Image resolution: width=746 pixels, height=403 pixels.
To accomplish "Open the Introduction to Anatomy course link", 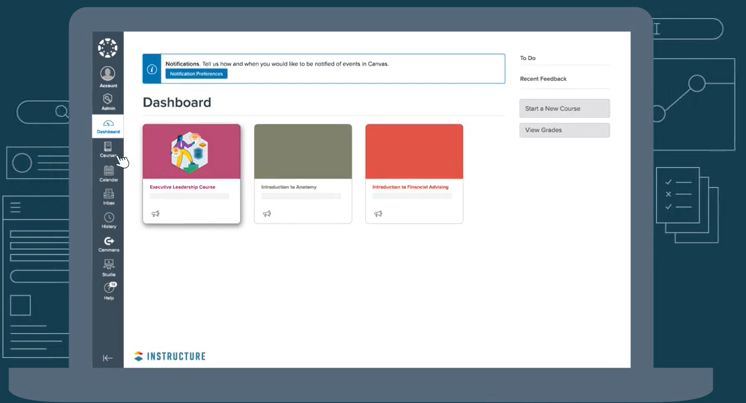I will tap(289, 187).
